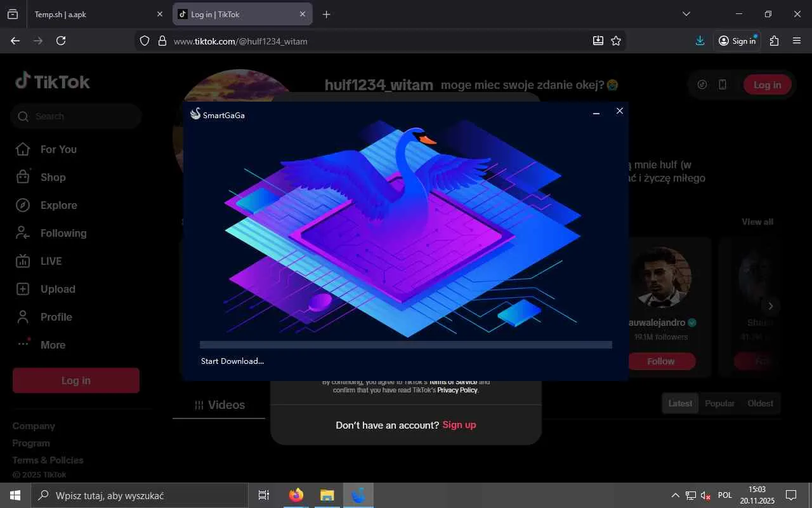Image resolution: width=812 pixels, height=508 pixels.
Task: Bookmark this page with the star
Action: (616, 41)
